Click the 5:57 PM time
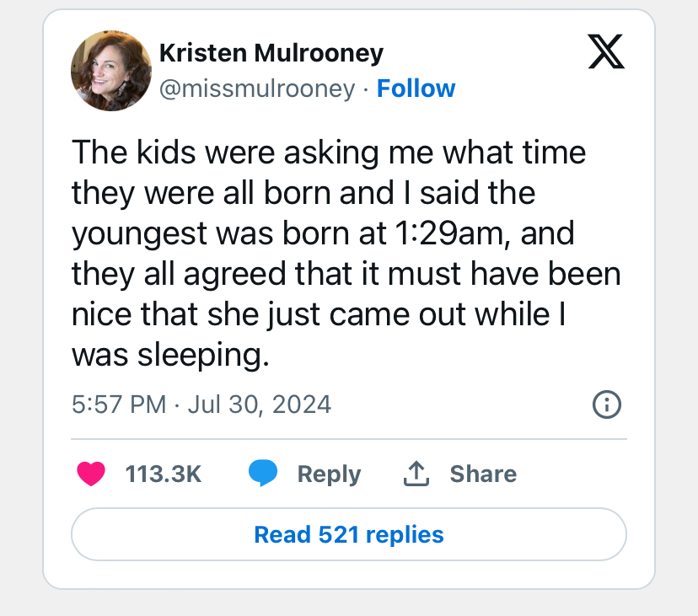 pyautogui.click(x=119, y=404)
